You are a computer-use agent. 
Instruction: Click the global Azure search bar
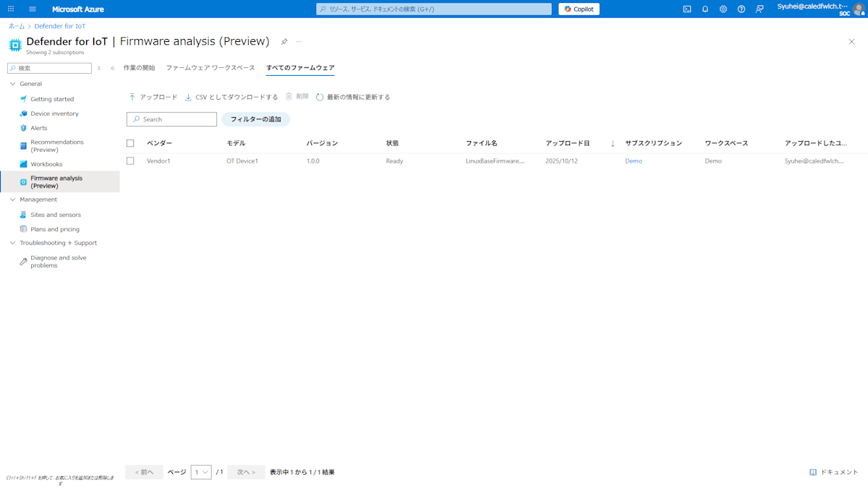(x=434, y=9)
